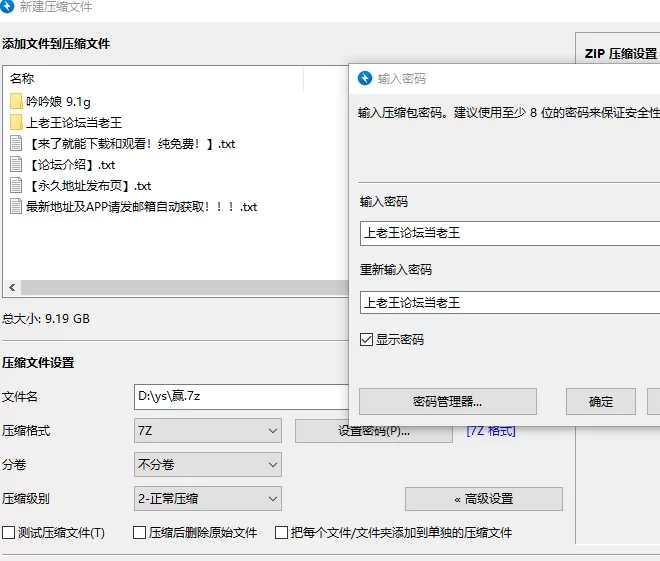Uncheck the 显示密码 checkbox
The width and height of the screenshot is (660, 561).
pos(366,339)
